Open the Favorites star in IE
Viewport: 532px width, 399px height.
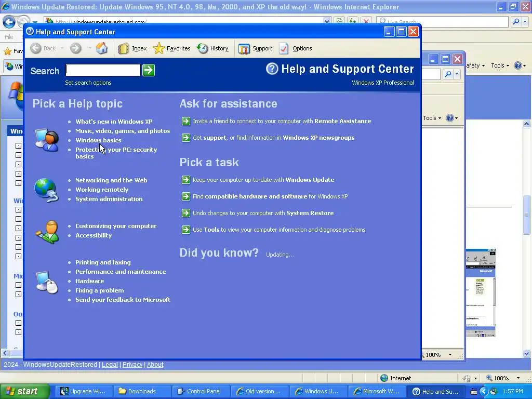click(7, 51)
